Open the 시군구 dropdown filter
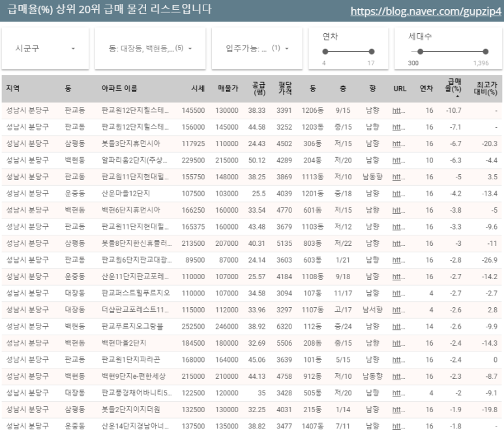This screenshot has height=435, width=504. [x=46, y=48]
